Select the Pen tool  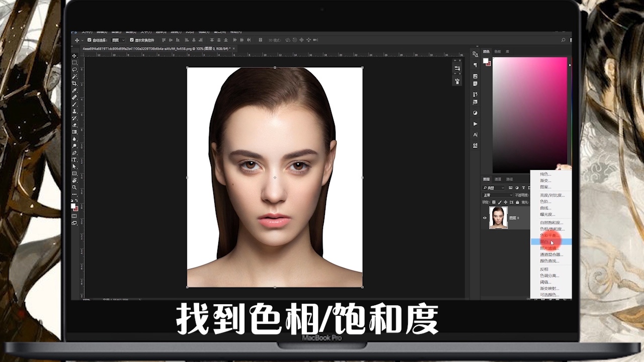pyautogui.click(x=74, y=153)
